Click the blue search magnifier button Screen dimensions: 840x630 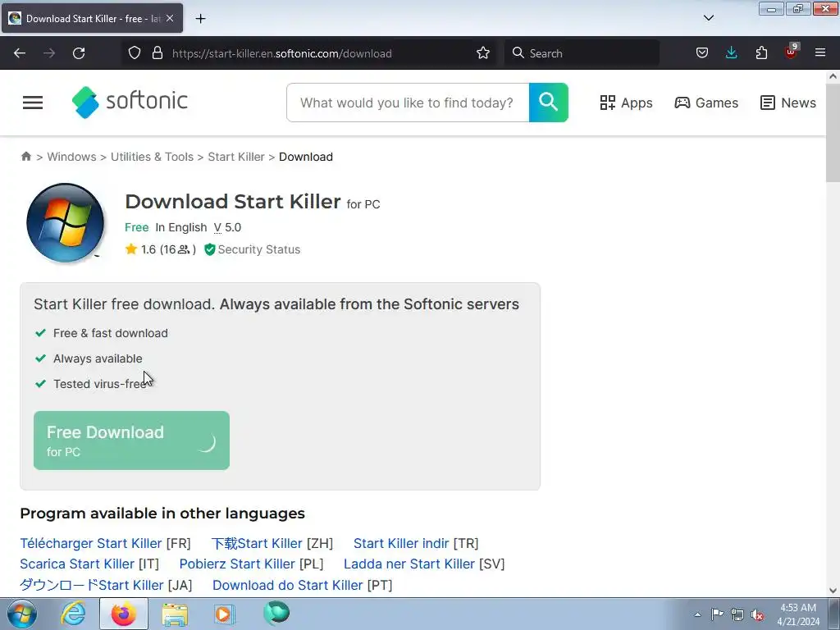[x=549, y=103]
